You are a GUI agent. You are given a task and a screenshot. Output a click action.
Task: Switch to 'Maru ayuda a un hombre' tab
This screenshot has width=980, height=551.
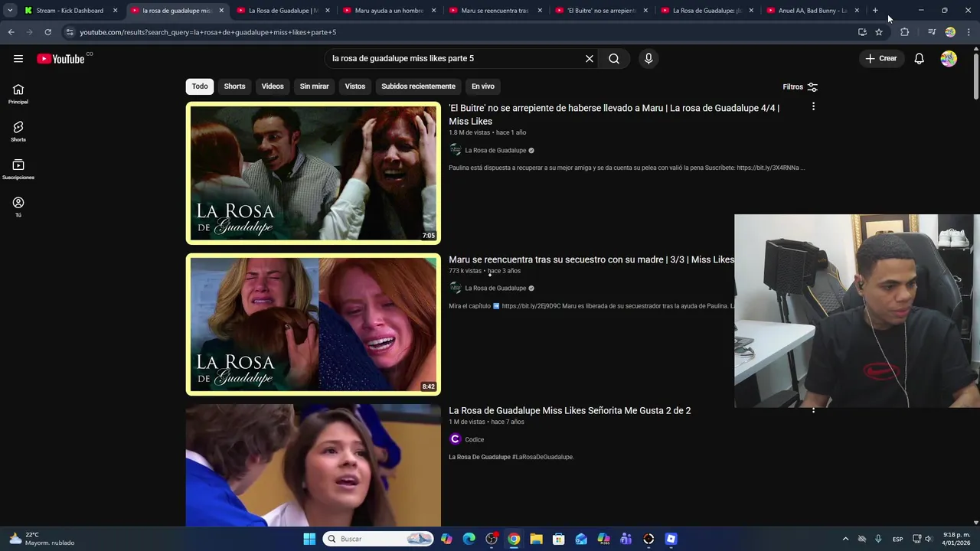pos(387,11)
